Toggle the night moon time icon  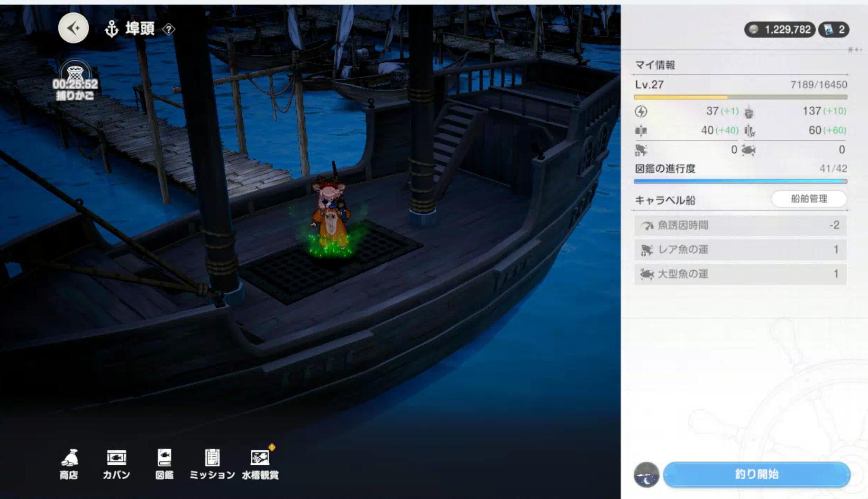(x=646, y=475)
